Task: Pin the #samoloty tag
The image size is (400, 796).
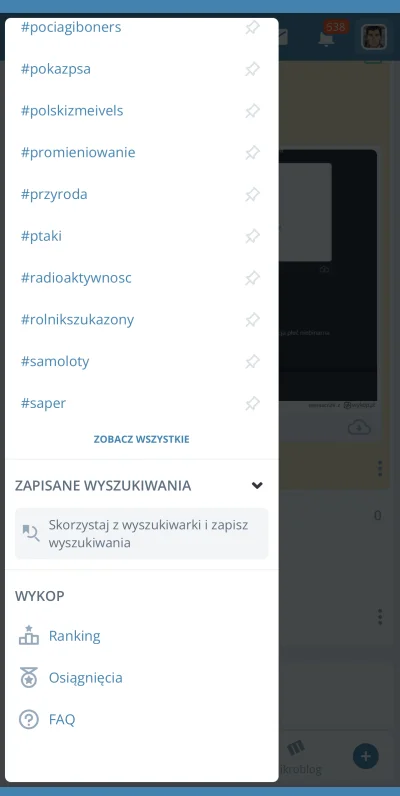Action: tap(252, 361)
